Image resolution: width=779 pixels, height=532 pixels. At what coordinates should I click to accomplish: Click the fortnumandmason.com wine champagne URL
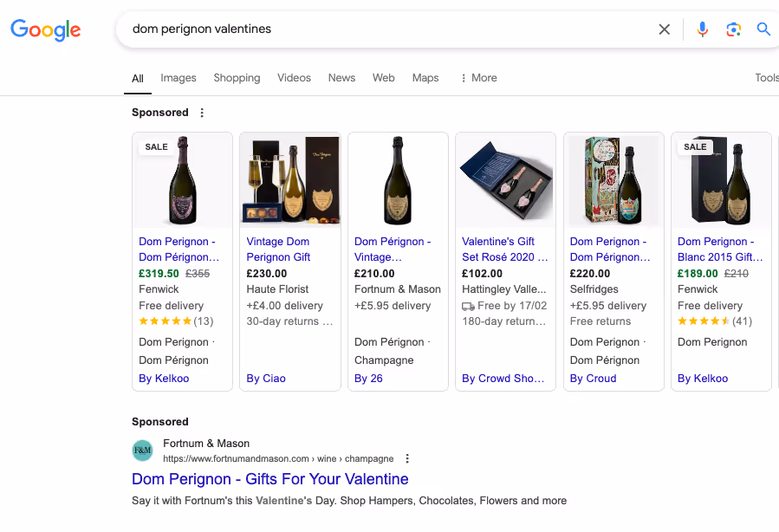278,458
